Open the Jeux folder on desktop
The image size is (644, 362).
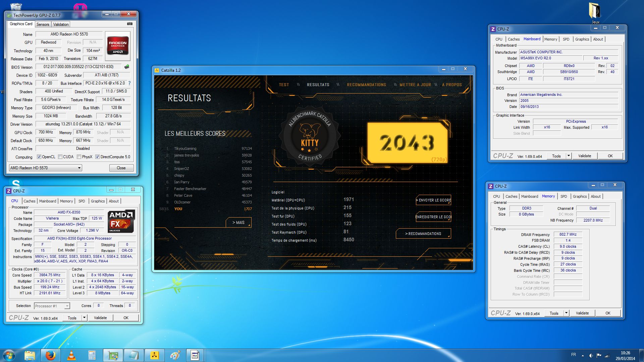coord(595,13)
